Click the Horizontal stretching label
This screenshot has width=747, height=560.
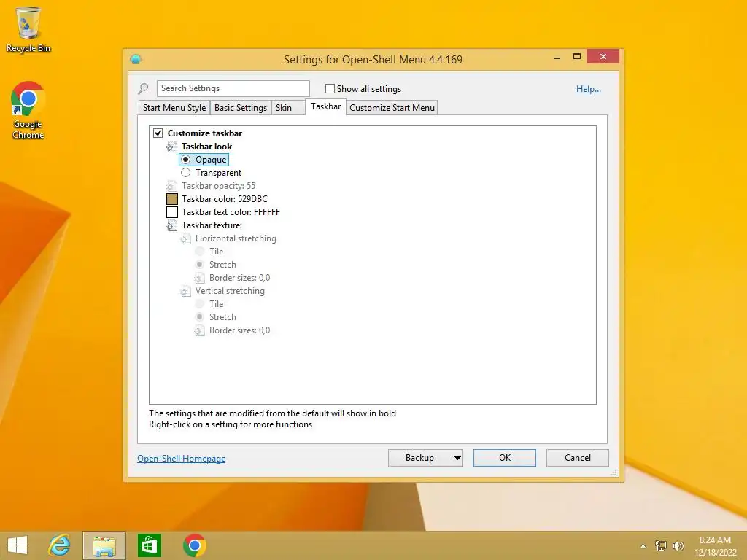[236, 238]
